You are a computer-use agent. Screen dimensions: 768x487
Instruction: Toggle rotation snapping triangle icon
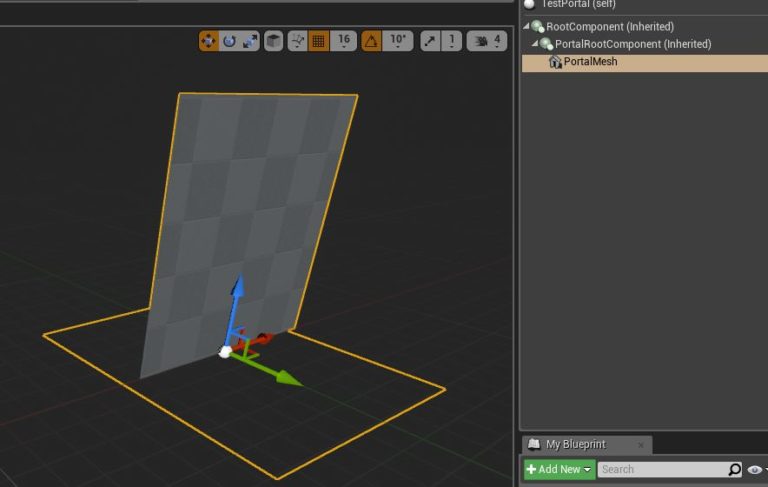[x=371, y=41]
